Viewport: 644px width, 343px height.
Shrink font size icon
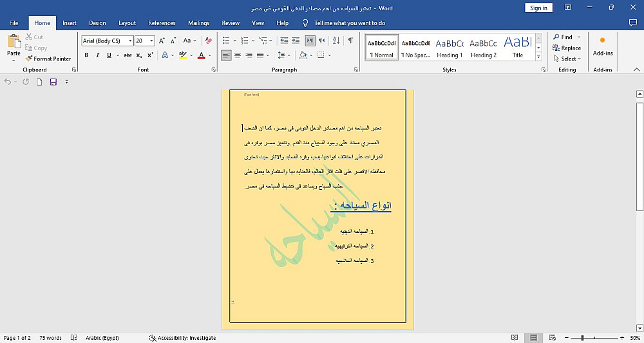click(x=173, y=41)
